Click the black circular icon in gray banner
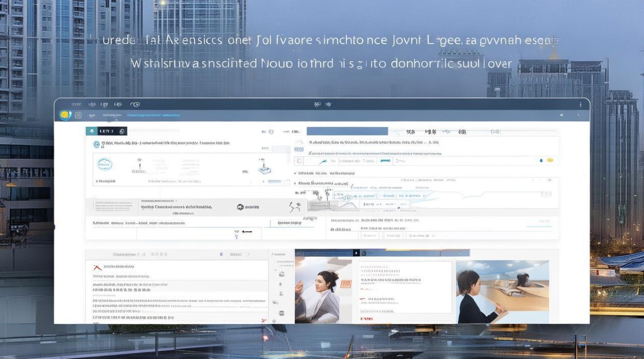 point(240,207)
